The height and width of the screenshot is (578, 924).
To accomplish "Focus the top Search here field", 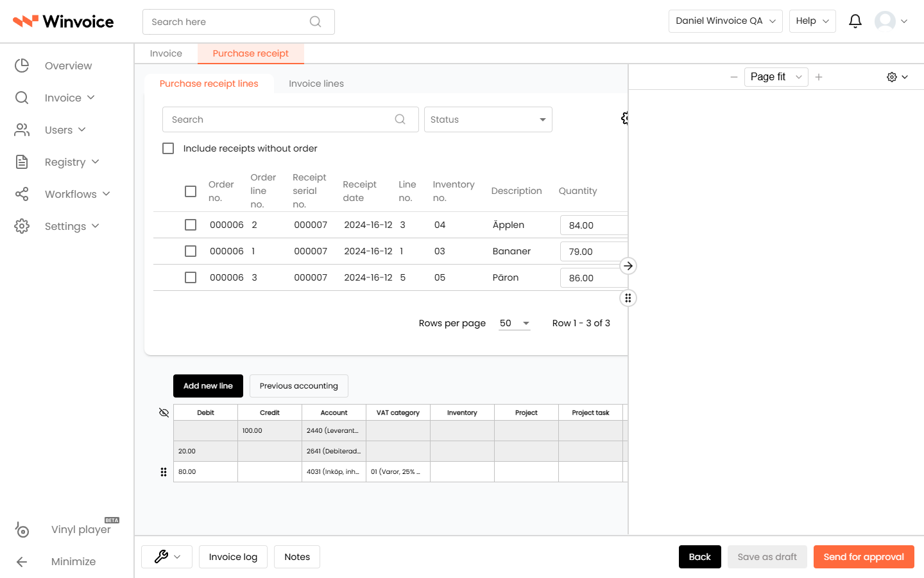I will (239, 22).
